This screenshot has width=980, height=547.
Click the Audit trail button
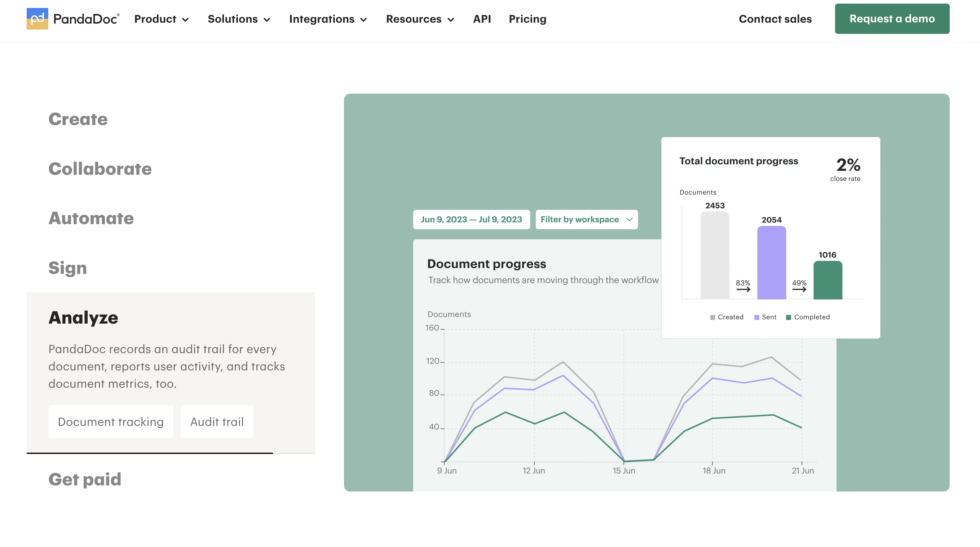[x=217, y=422]
